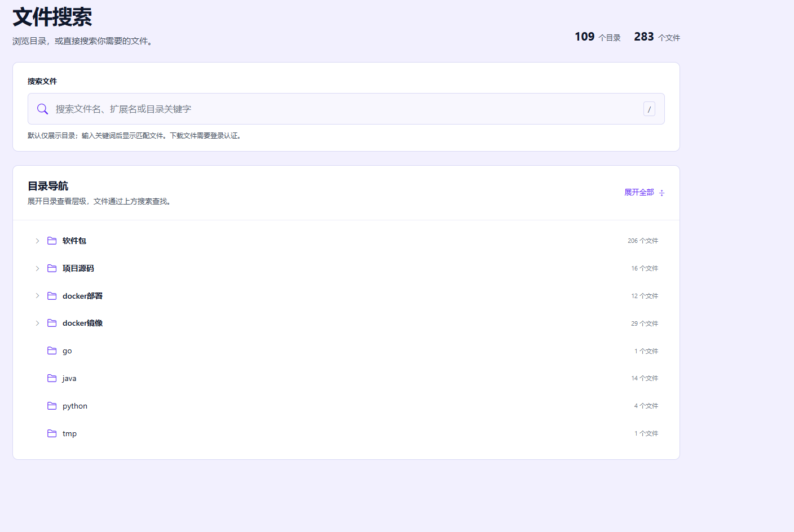This screenshot has height=532, width=794.
Task: Click the docker镜像 folder icon
Action: click(52, 323)
